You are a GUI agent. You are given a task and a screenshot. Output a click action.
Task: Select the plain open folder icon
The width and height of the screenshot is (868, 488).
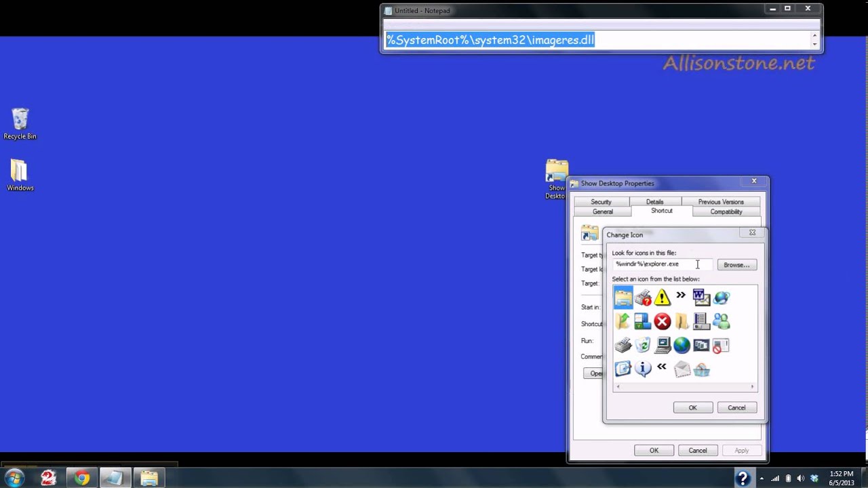(682, 322)
